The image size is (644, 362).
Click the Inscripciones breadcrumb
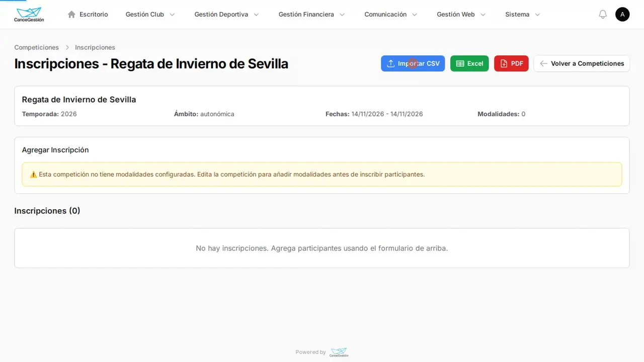95,47
